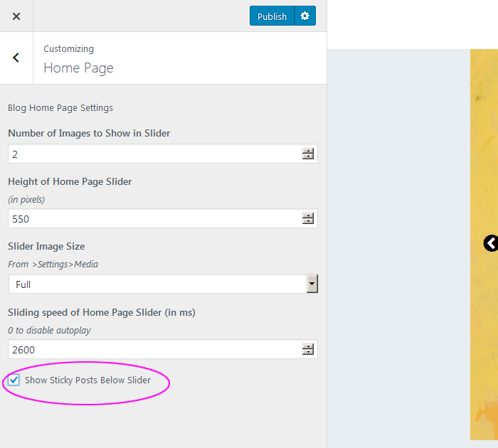Increase slider height with the up stepper arrow
The height and width of the screenshot is (448, 498).
[308, 215]
